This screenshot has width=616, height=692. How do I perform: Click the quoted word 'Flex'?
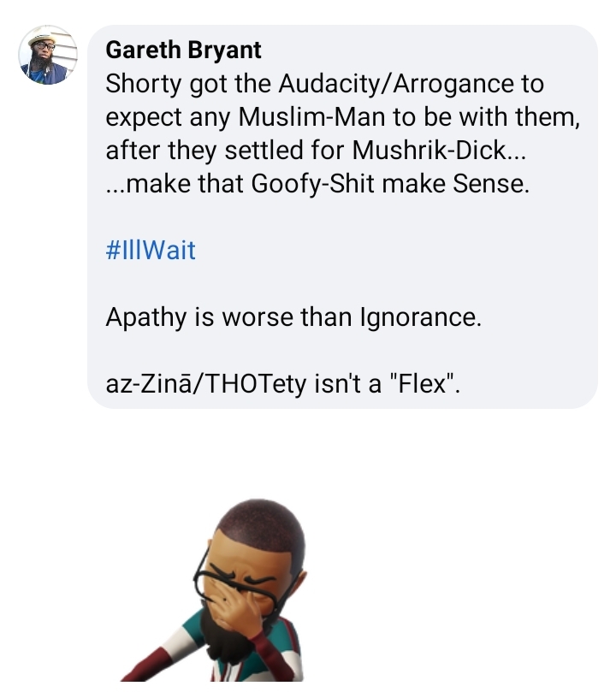click(422, 383)
